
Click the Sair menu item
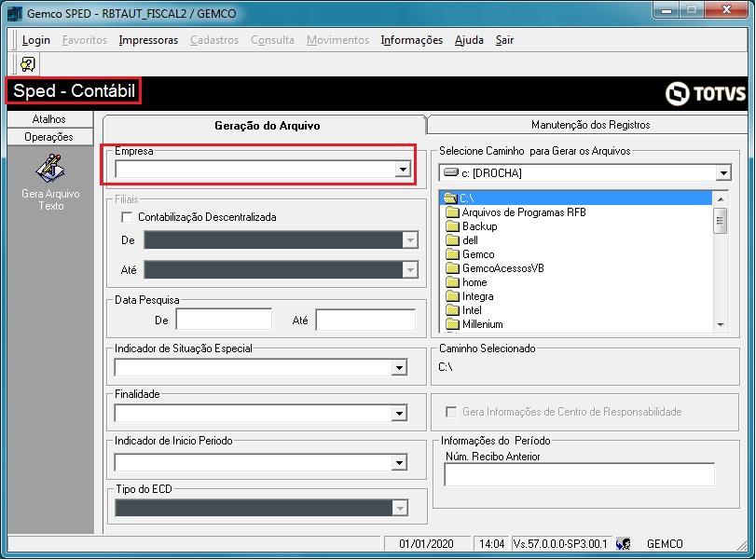click(505, 40)
